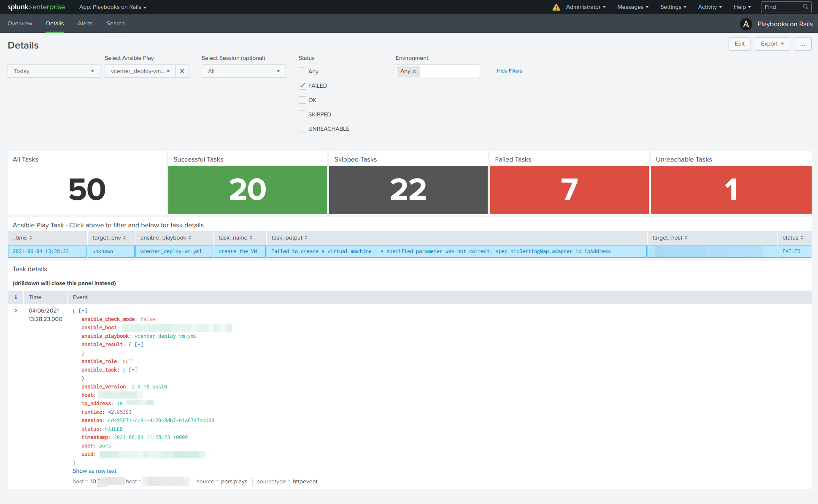
Task: Check the UNREACHABLE status checkbox
Action: [302, 129]
